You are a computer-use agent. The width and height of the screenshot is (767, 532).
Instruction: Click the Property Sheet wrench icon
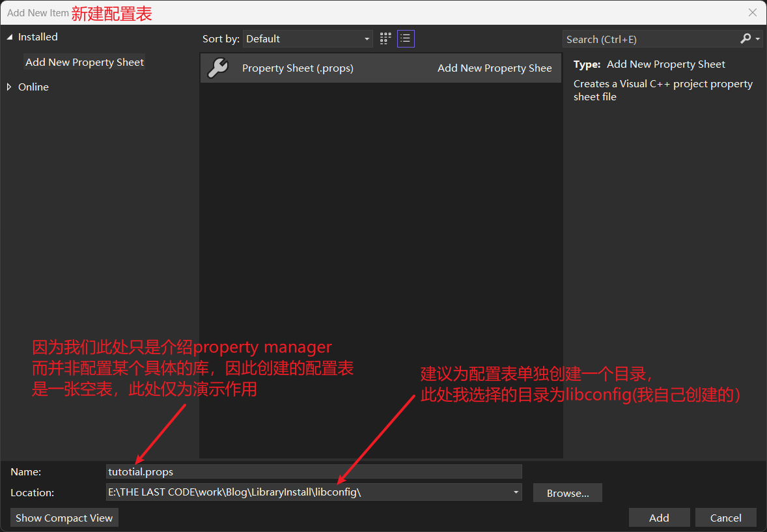[x=217, y=68]
